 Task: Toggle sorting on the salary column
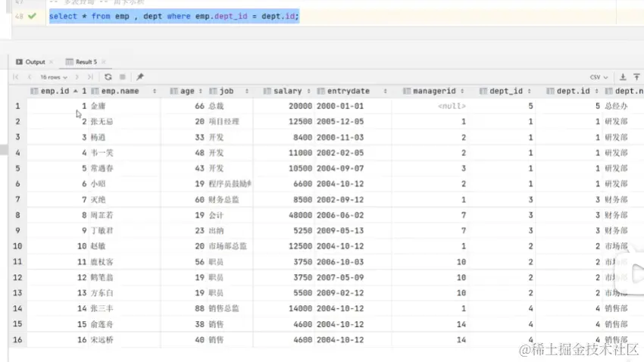308,91
